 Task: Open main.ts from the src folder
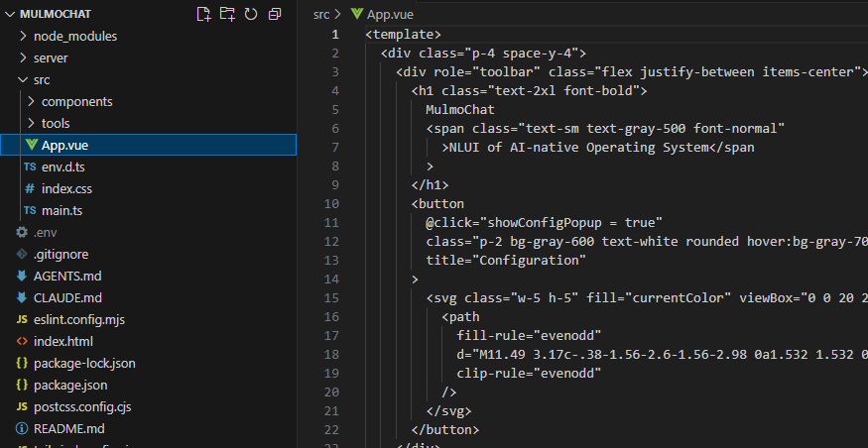(x=62, y=210)
